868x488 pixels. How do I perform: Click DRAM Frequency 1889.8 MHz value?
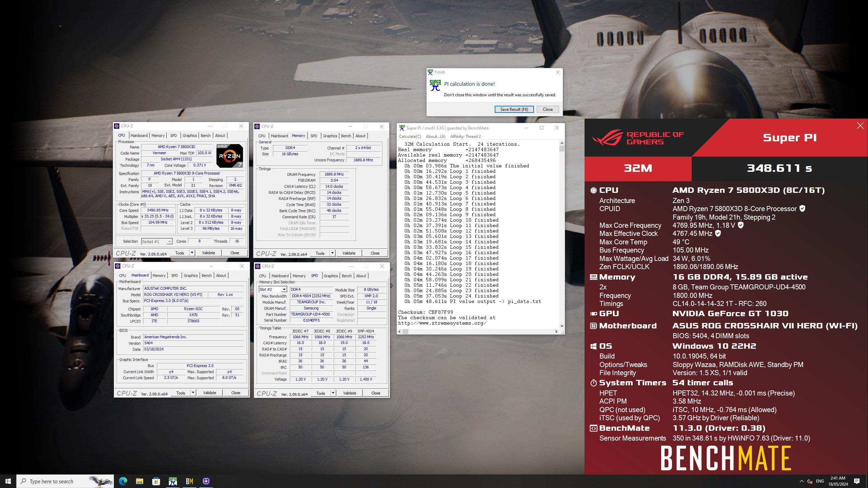[x=334, y=174]
